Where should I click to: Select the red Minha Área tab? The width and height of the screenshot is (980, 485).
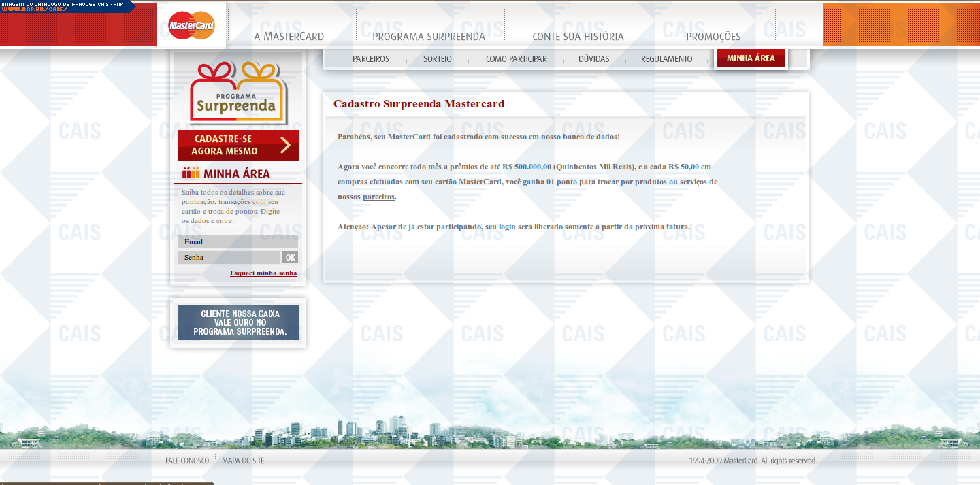point(751,58)
